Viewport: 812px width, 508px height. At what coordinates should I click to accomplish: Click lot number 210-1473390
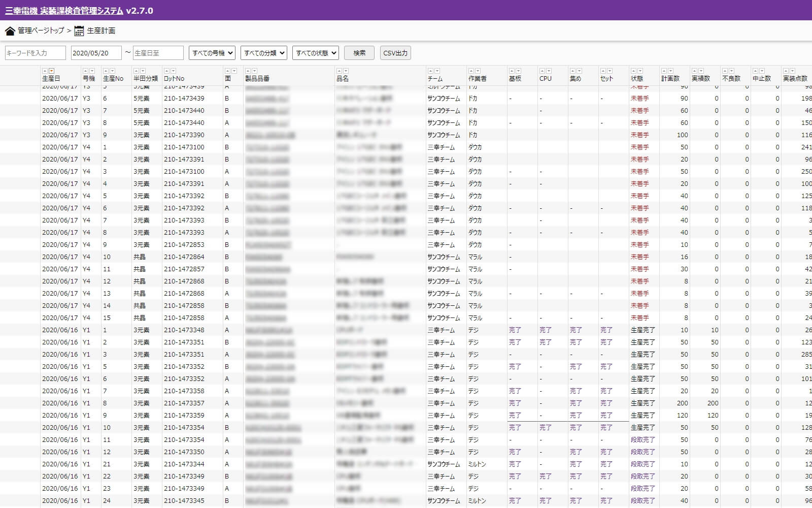click(x=184, y=135)
